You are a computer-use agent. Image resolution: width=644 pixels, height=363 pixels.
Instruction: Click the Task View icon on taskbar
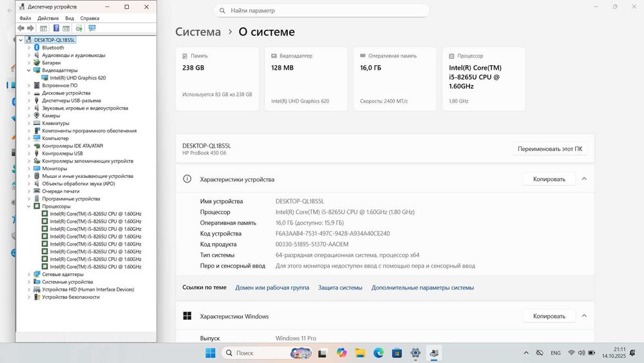[323, 353]
